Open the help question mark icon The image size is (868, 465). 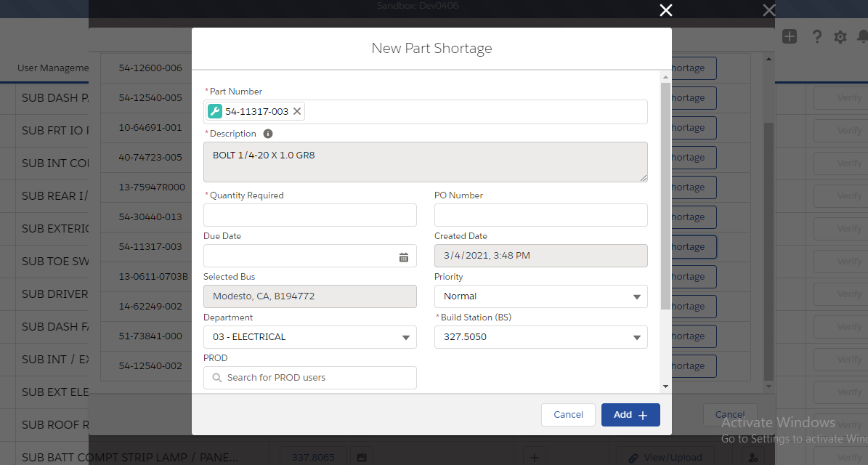click(x=816, y=36)
